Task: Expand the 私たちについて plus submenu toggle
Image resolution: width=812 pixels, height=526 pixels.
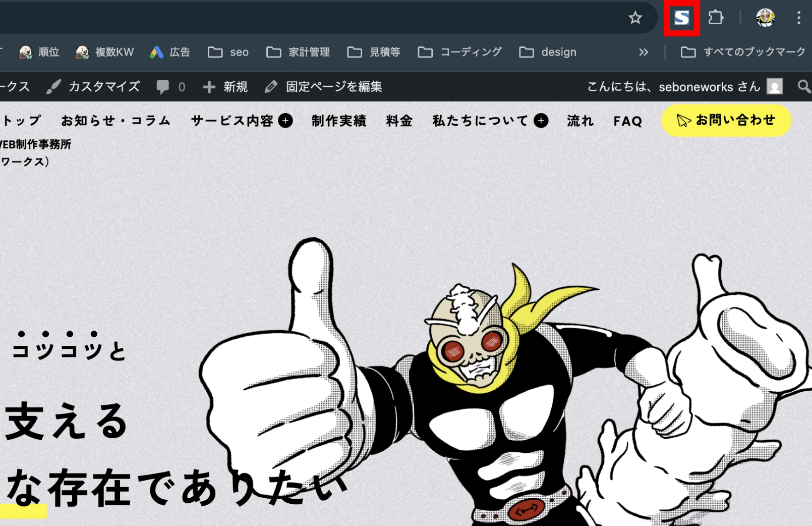Action: (541, 121)
